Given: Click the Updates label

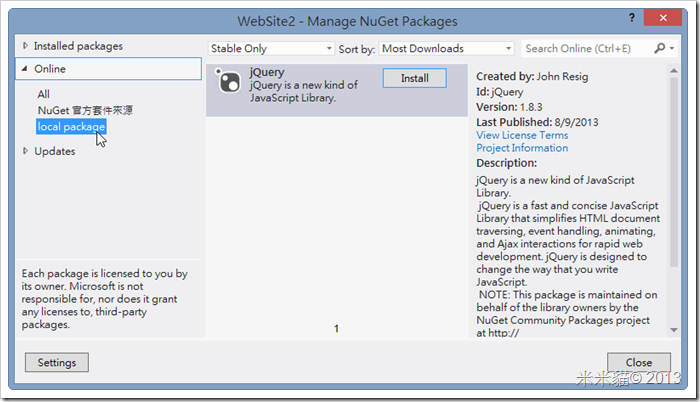Looking at the screenshot, I should [x=55, y=151].
